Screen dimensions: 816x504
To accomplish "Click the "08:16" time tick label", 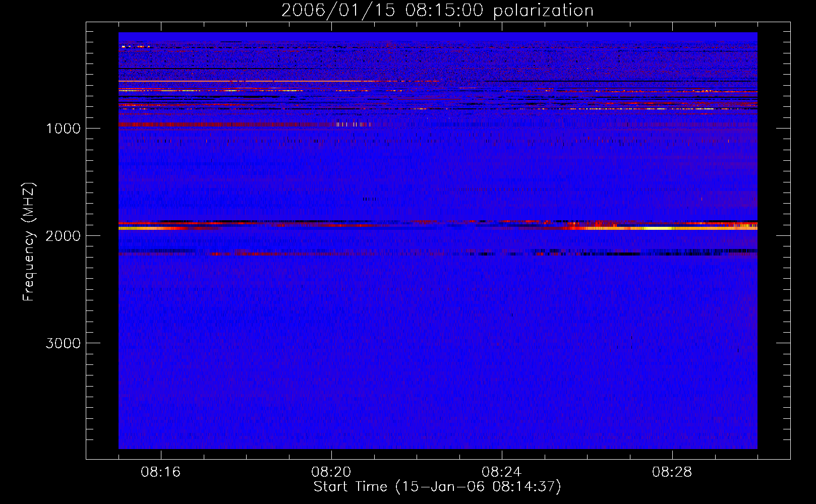I will click(x=161, y=472).
